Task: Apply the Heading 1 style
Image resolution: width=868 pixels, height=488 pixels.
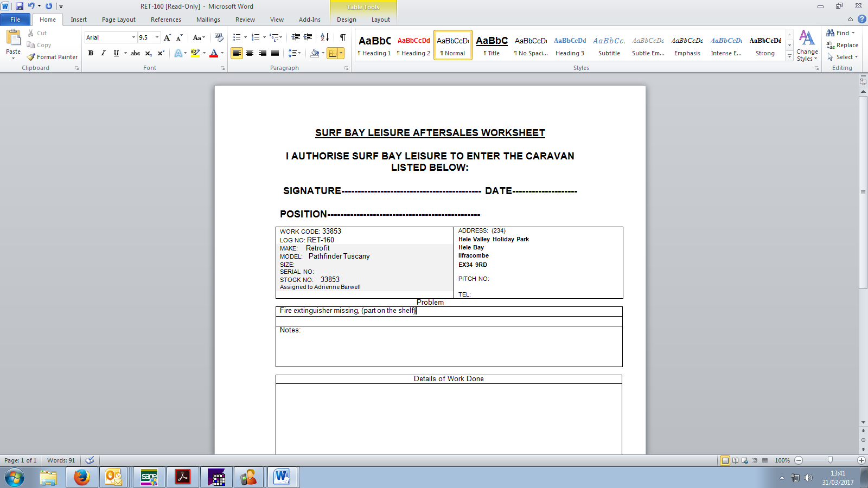Action: coord(374,45)
